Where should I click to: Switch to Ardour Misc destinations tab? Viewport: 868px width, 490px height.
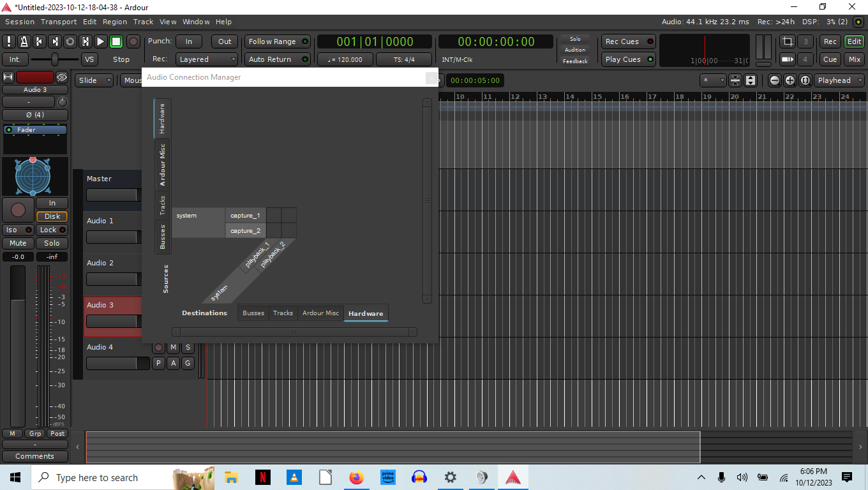[320, 313]
